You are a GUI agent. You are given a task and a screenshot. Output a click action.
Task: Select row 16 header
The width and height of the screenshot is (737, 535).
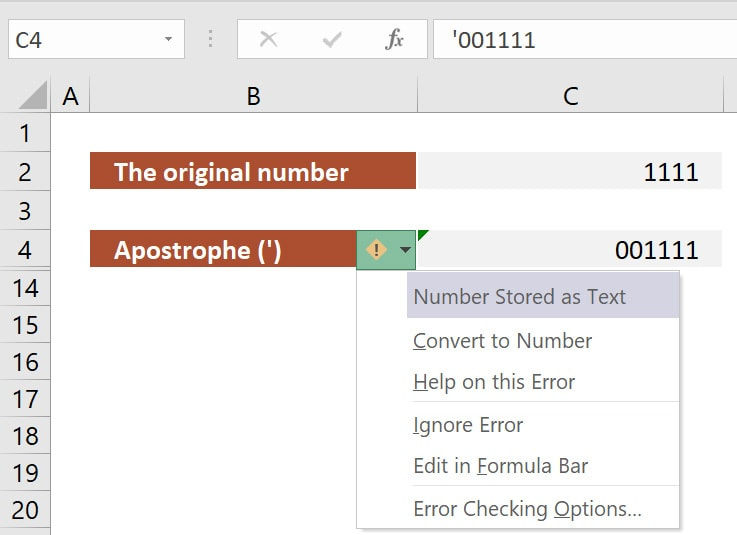[x=25, y=362]
